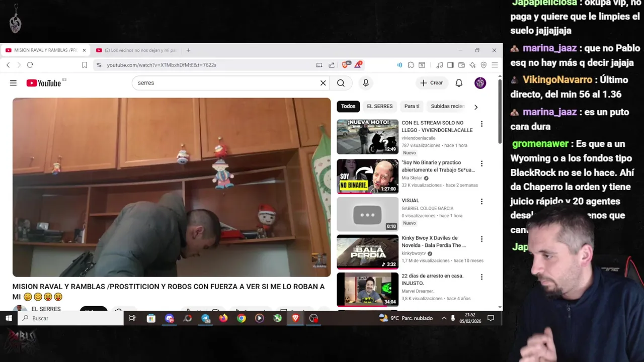
Task: Open options for '22 días de arresto' video
Action: pyautogui.click(x=481, y=277)
